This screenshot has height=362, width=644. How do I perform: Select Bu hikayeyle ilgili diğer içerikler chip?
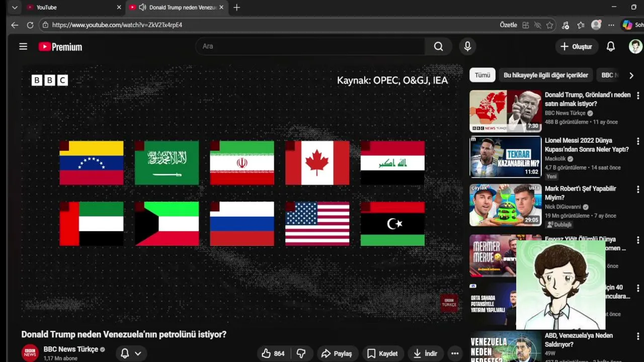click(x=546, y=75)
